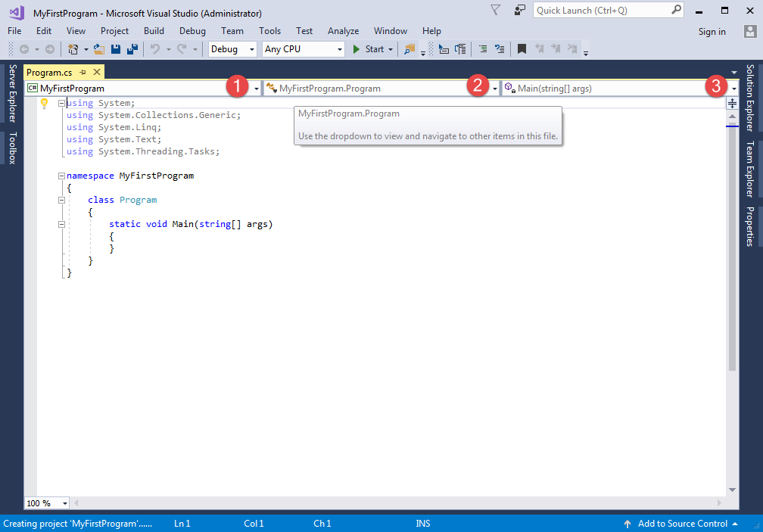Open the Debug menu
This screenshot has height=532, width=763.
coord(192,31)
